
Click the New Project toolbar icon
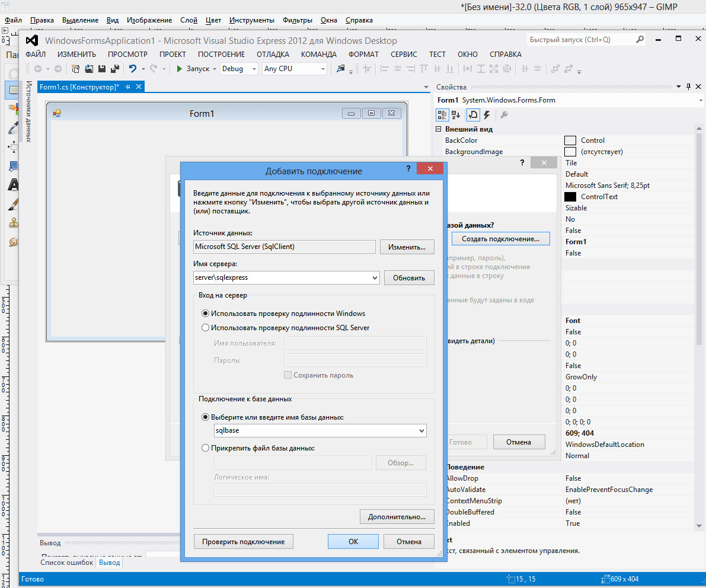(x=76, y=69)
